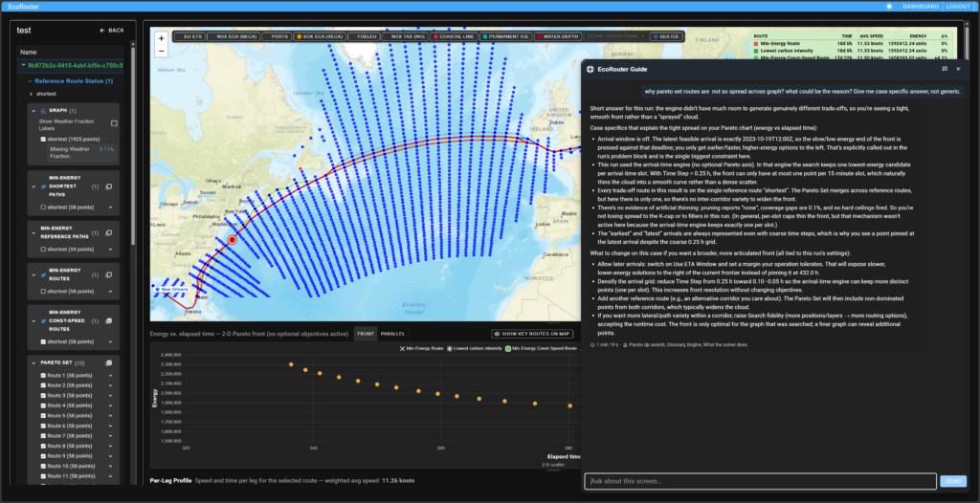Uncheck Route 5 in Pareto Set
Image resolution: width=980 pixels, height=503 pixels.
[42, 416]
